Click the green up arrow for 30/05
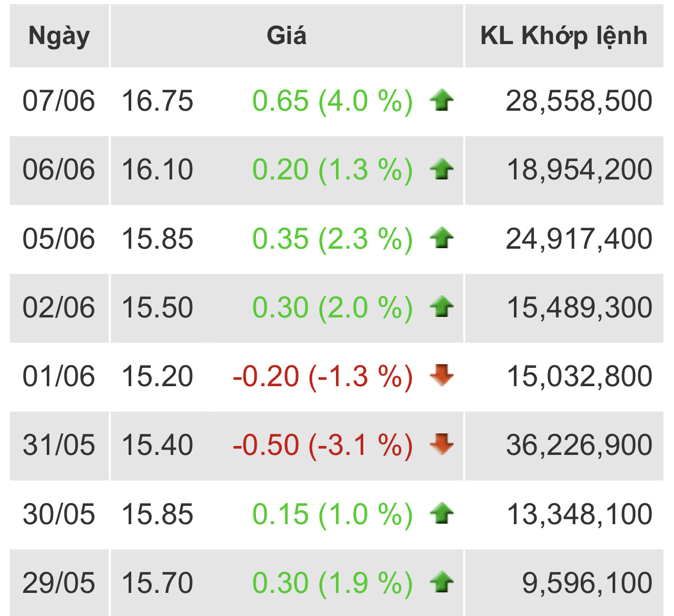 441,514
